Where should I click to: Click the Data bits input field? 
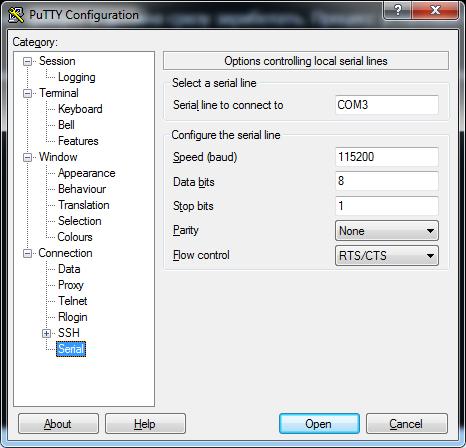point(387,181)
